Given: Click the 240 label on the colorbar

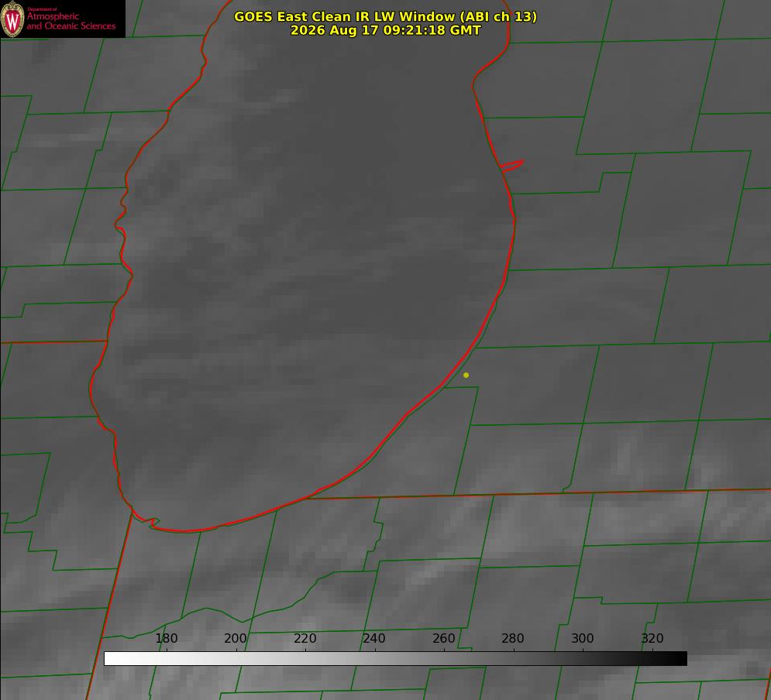Looking at the screenshot, I should [374, 638].
